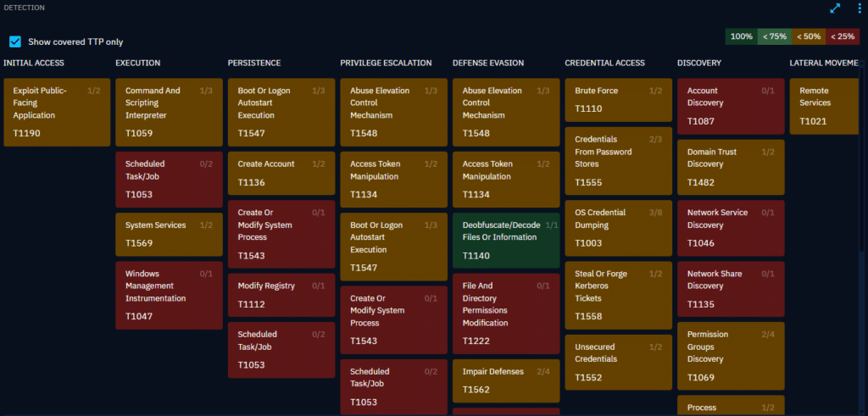The width and height of the screenshot is (868, 416).
Task: Open Command And Scripting Interpreter T1059 card
Action: [169, 113]
